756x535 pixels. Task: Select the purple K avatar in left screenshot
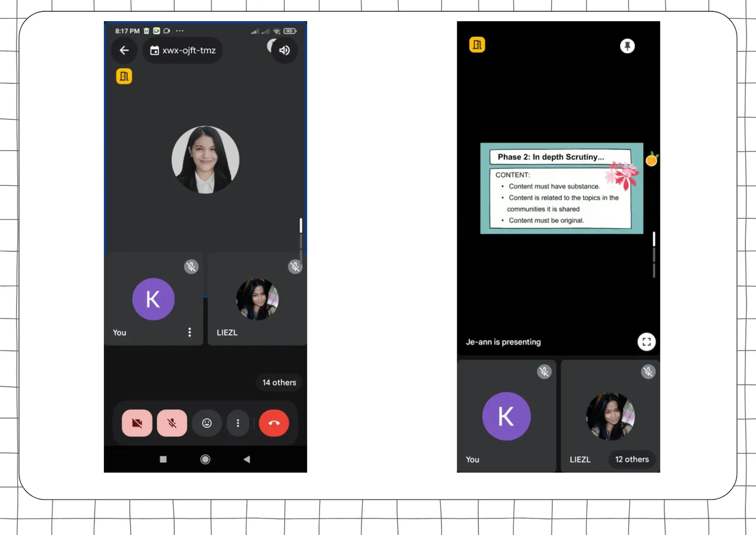coord(154,299)
